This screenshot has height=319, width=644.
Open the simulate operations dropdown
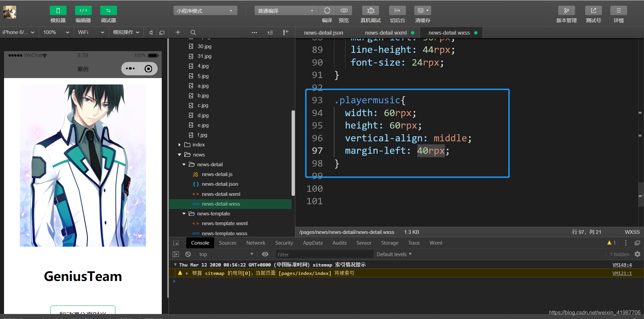(x=126, y=32)
